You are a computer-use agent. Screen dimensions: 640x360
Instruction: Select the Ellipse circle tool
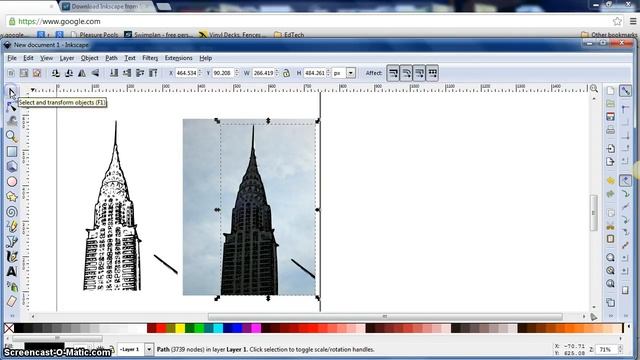(x=11, y=182)
